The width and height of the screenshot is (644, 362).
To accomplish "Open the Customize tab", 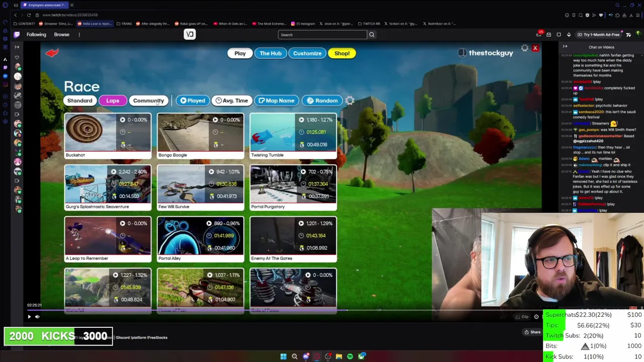I will click(x=307, y=53).
